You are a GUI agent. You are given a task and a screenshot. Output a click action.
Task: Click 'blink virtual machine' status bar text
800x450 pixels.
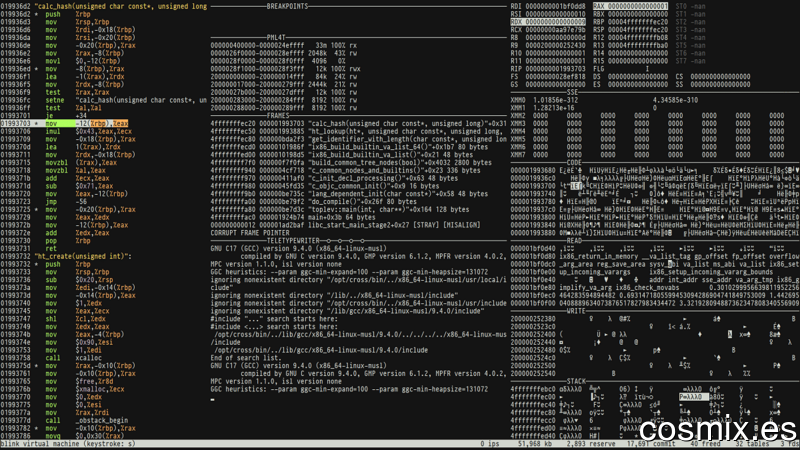[39, 443]
